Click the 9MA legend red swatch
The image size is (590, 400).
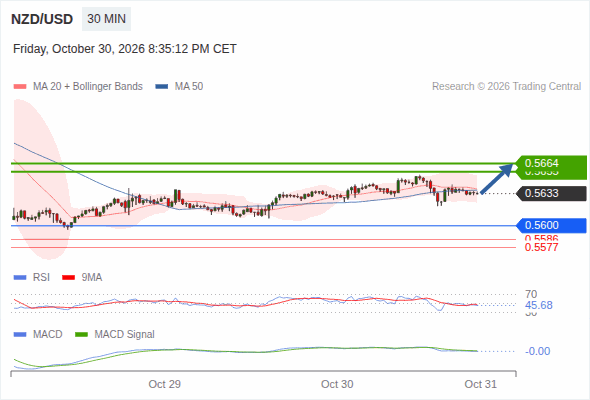[x=68, y=278]
